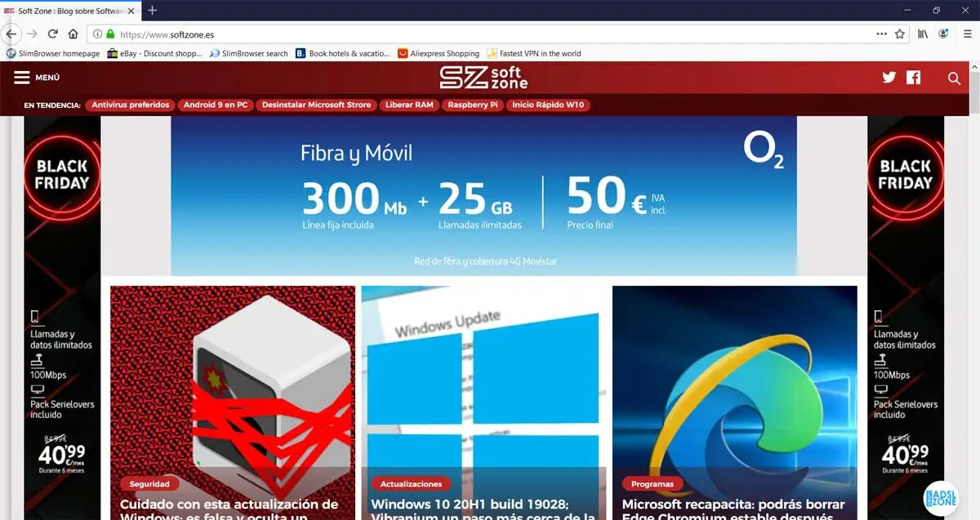Go back to the previous page
This screenshot has height=520, width=980.
[x=11, y=34]
